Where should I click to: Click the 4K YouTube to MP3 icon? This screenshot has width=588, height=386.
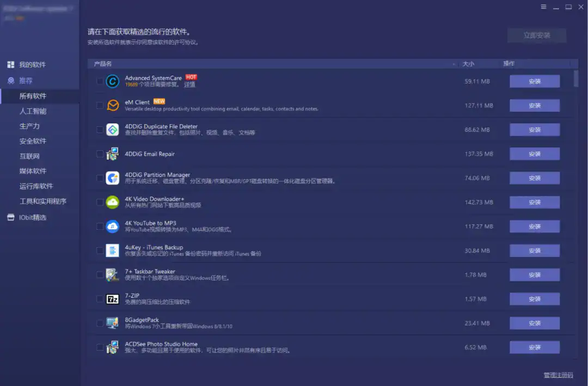click(113, 226)
